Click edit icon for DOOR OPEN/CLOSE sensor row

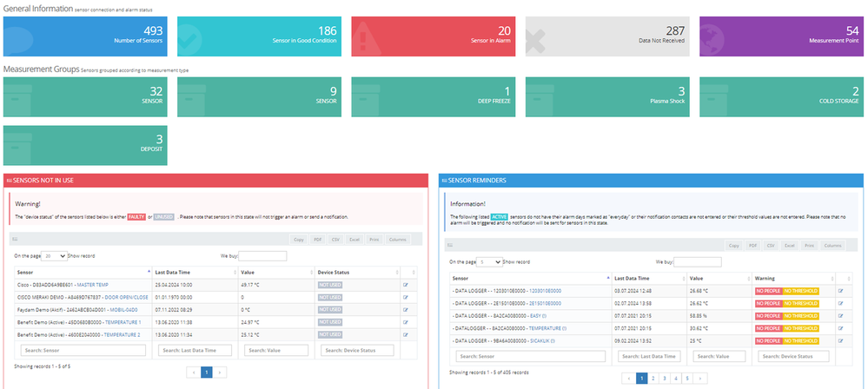point(406,296)
